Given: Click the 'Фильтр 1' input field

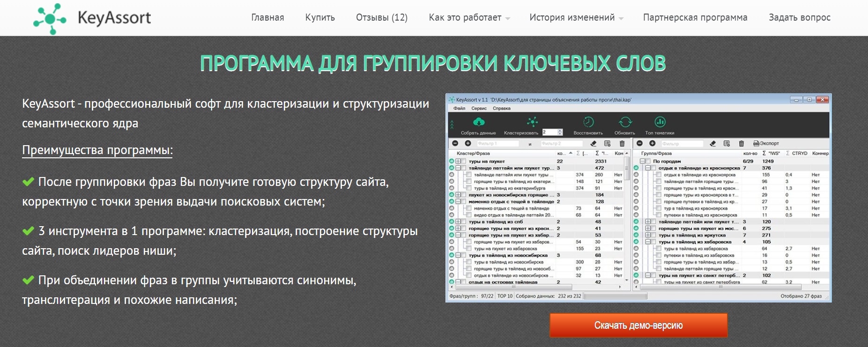Looking at the screenshot, I should point(497,143).
